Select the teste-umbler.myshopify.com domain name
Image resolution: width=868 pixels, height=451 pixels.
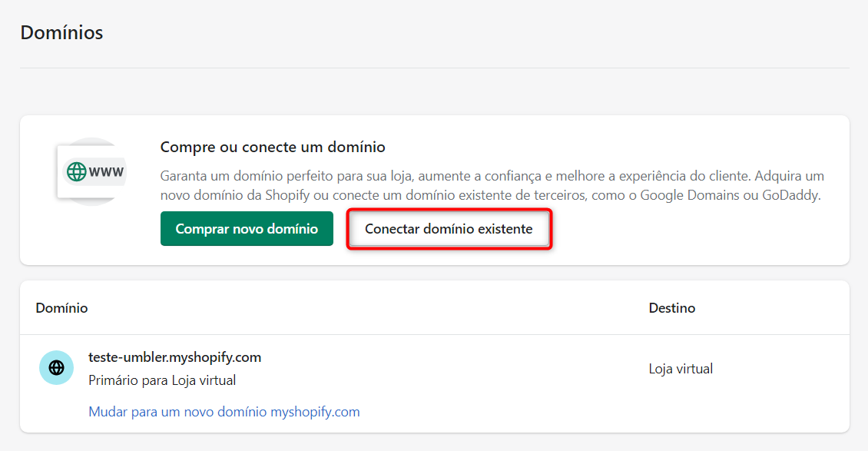click(x=174, y=357)
